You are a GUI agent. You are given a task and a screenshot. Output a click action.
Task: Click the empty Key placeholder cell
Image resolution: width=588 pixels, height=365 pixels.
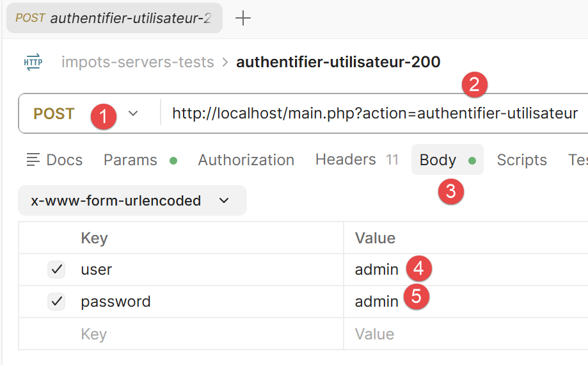coord(180,334)
